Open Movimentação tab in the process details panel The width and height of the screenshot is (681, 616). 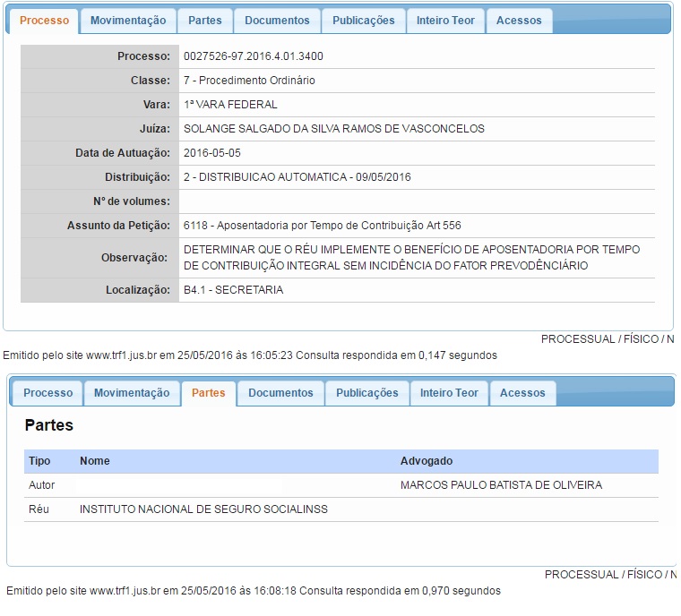tap(128, 21)
